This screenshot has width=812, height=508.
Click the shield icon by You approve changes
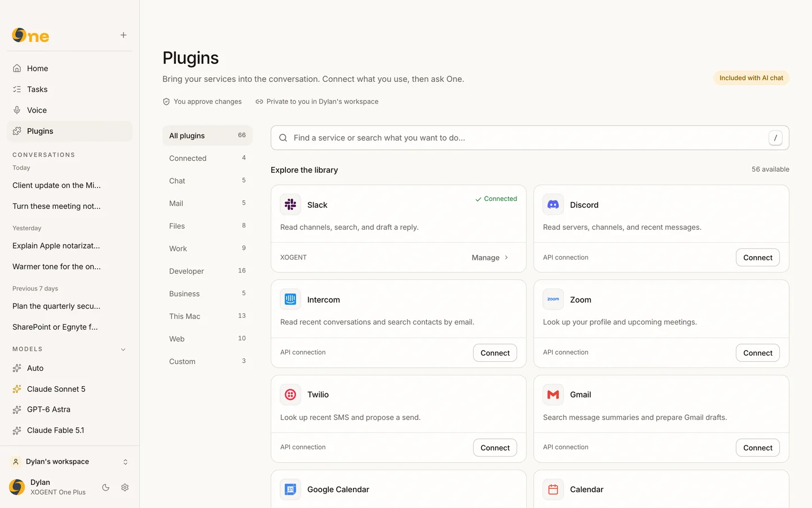point(166,102)
